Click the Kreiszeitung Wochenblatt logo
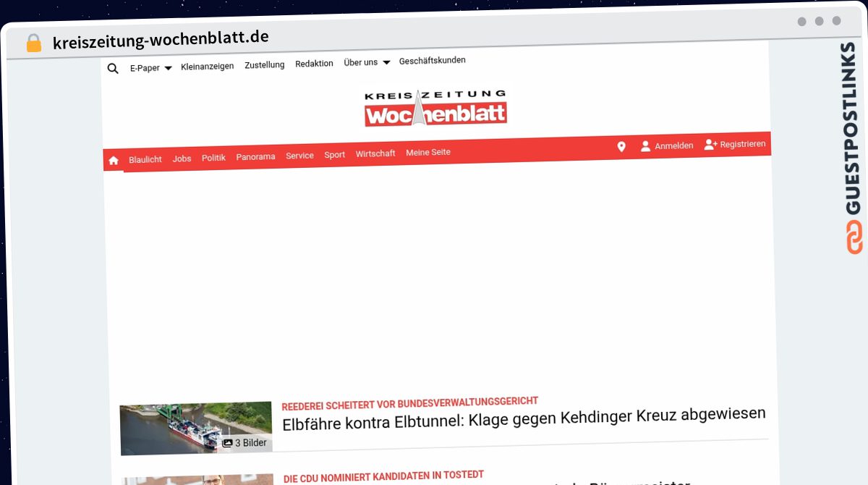This screenshot has height=485, width=868. point(435,108)
